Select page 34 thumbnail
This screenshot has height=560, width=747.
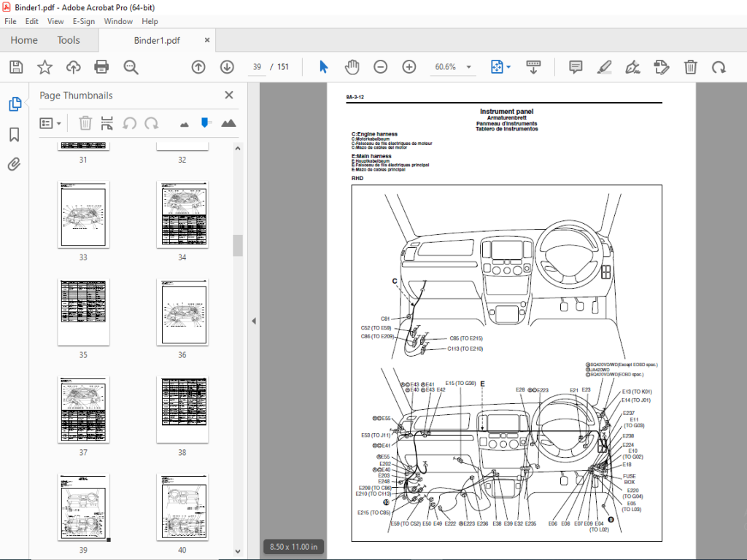182,214
